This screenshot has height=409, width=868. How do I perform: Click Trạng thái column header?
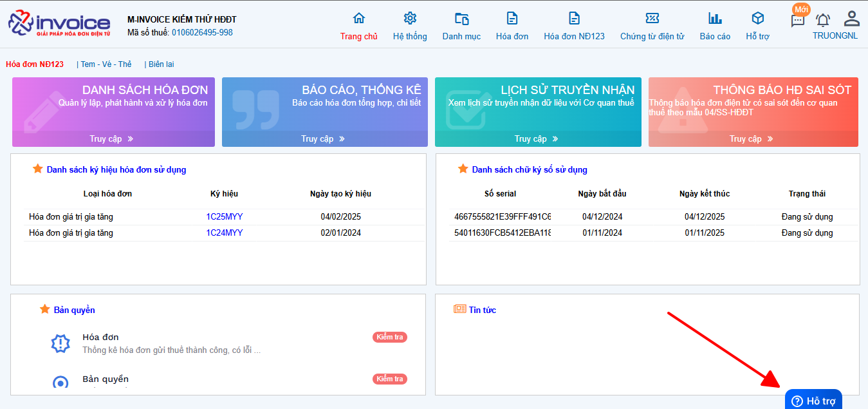807,194
